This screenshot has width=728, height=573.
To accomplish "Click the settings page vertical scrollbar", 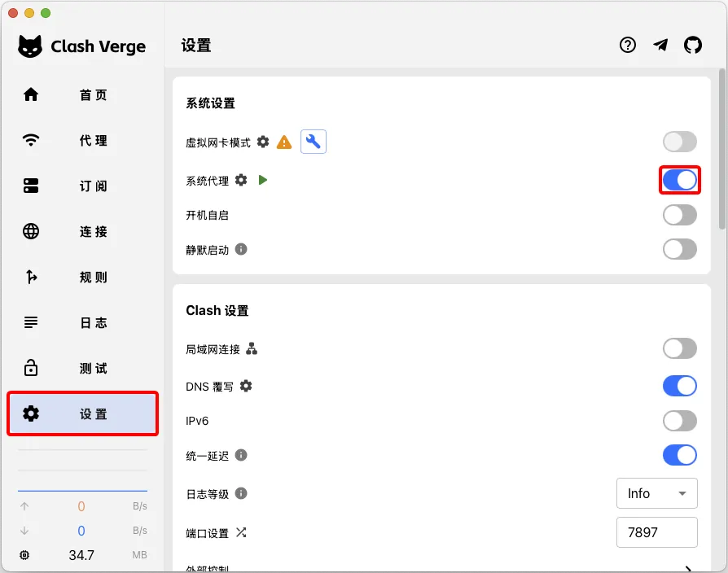I will click(x=721, y=148).
